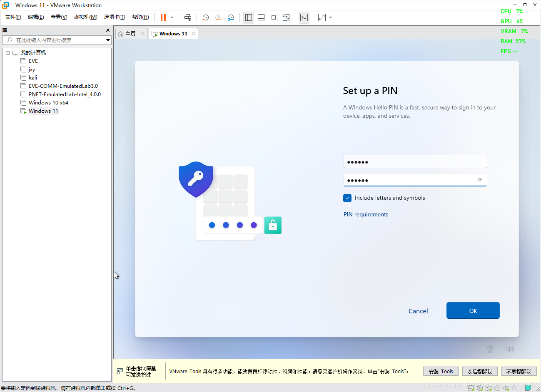541x392 pixels.
Task: Open the accessibility icon in the guest screen
Action: pyautogui.click(x=491, y=349)
